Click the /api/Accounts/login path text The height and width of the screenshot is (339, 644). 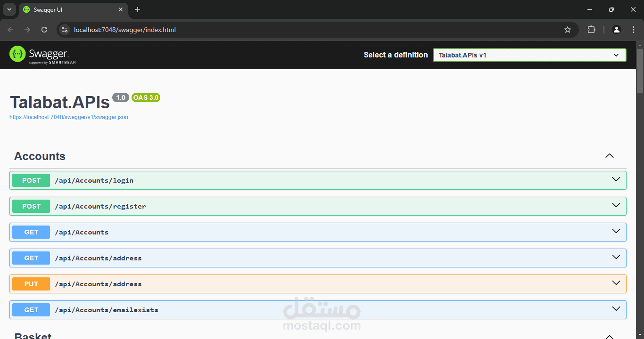[94, 180]
